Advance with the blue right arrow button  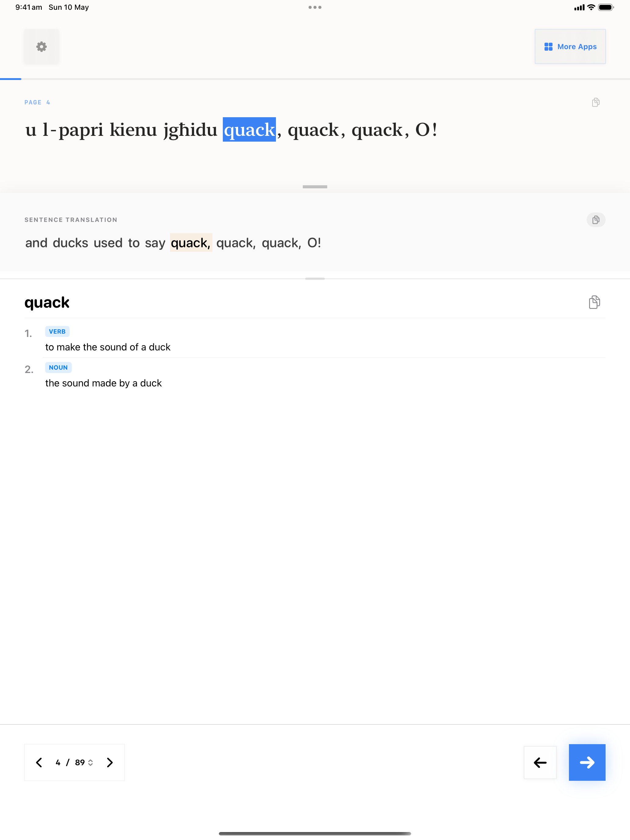[x=587, y=762]
